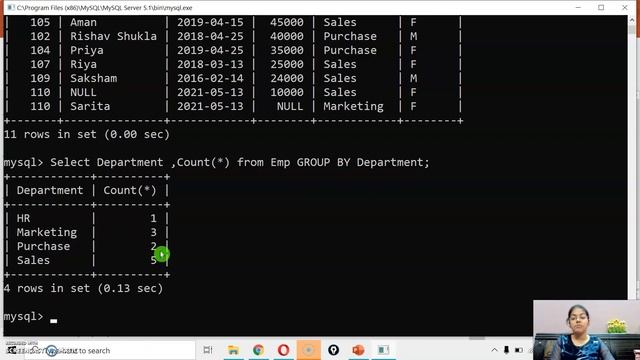Viewport: 640px width, 360px height.
Task: Click the highlighted orange taskbar app icon
Action: click(308, 350)
